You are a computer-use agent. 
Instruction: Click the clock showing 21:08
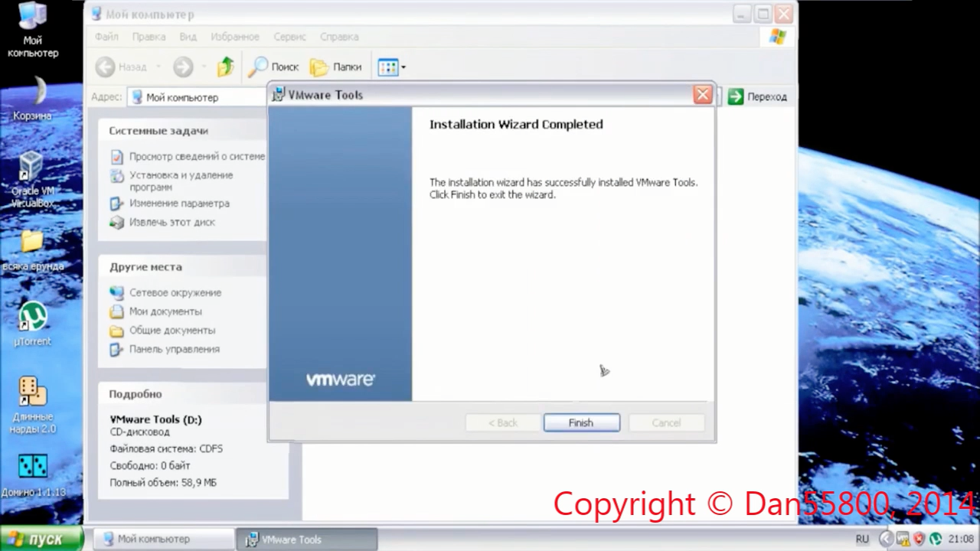962,539
